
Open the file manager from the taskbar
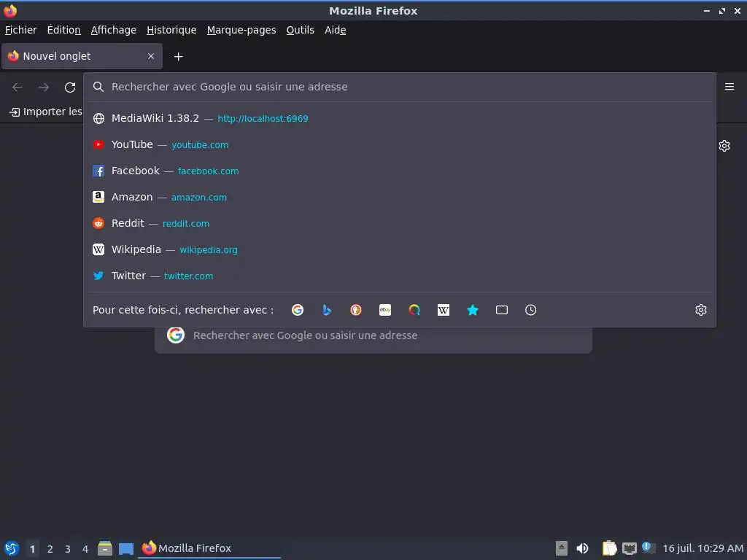pyautogui.click(x=105, y=548)
